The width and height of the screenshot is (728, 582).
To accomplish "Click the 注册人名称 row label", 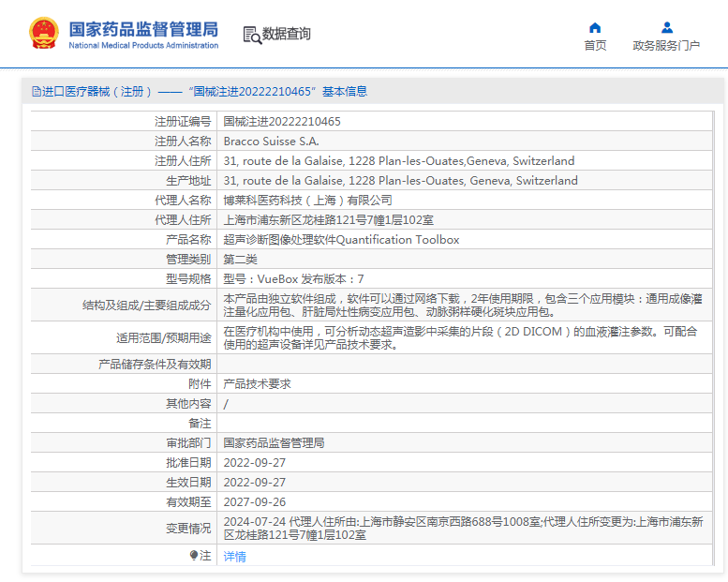I will [x=183, y=142].
